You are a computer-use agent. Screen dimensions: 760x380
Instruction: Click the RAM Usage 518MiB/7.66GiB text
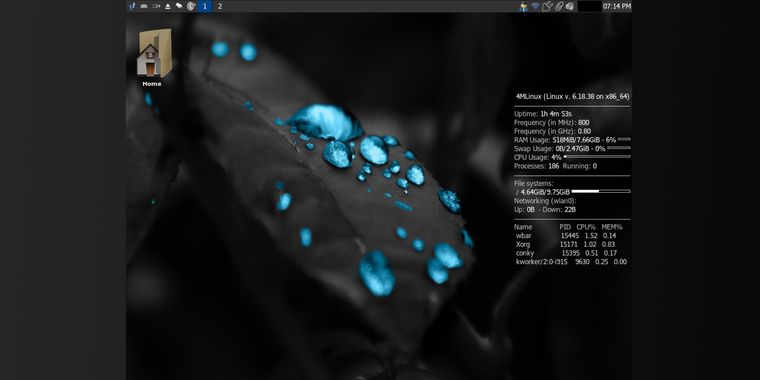click(565, 140)
